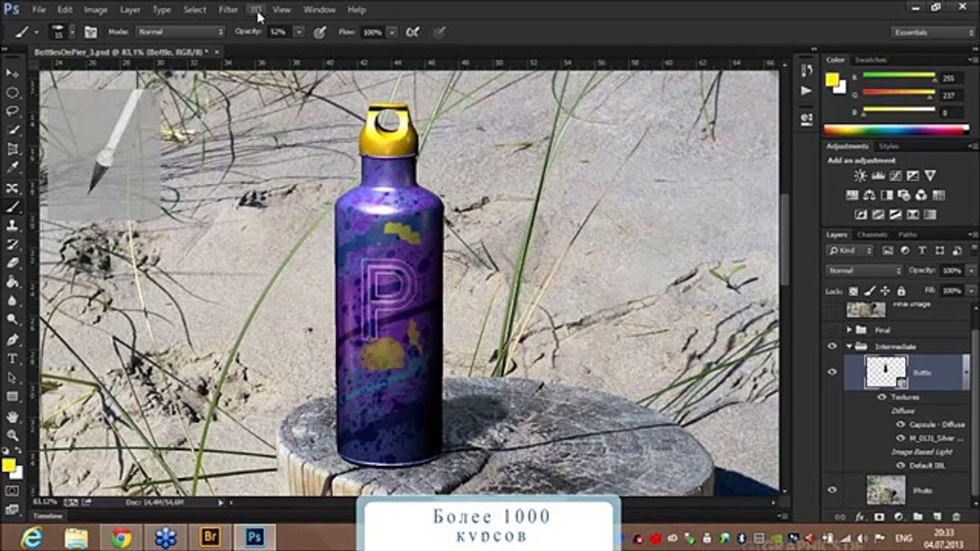
Task: Open the Essentials workspace dropdown
Action: click(933, 32)
